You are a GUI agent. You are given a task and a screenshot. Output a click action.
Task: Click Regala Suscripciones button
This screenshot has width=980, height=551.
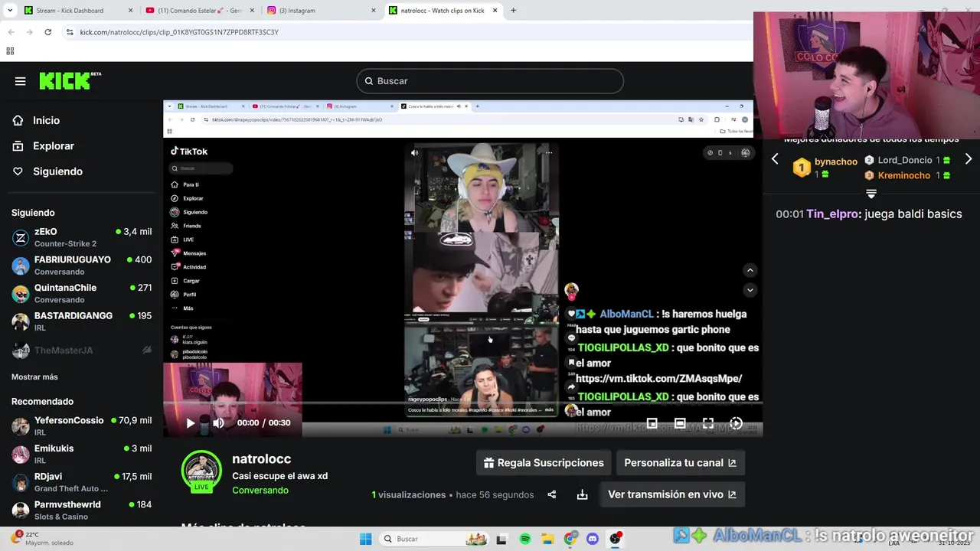coord(544,463)
